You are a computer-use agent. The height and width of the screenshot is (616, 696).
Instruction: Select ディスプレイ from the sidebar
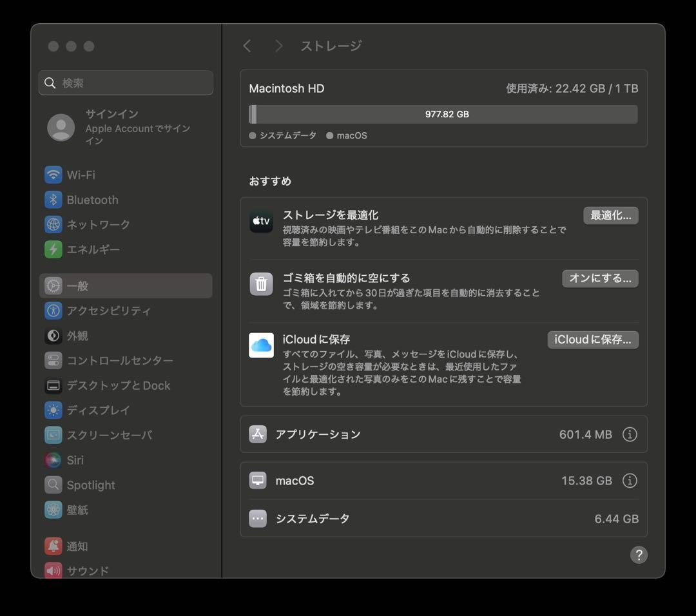[93, 410]
